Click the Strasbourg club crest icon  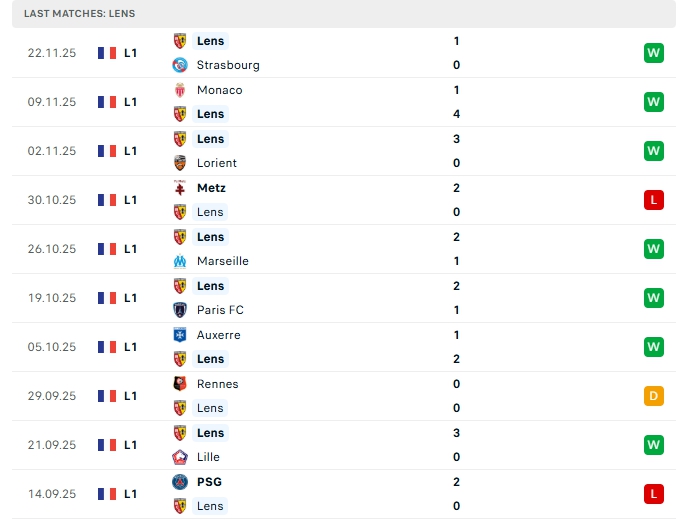pyautogui.click(x=180, y=65)
